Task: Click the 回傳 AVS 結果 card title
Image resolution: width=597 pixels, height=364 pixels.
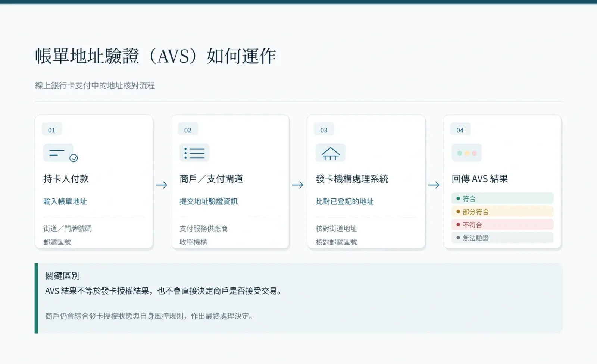Action: 480,179
